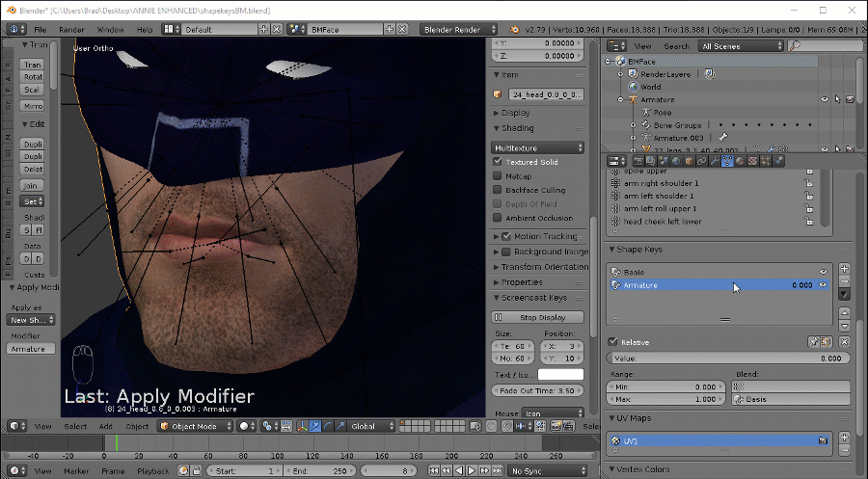Play animation forward in timeline
Viewport: 868px width, 479px height.
(472, 470)
